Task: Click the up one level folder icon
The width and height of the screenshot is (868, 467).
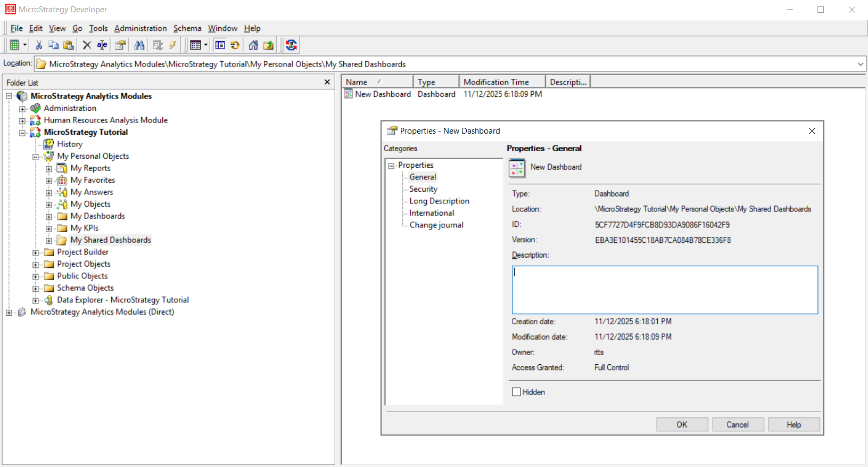Action: coord(268,45)
